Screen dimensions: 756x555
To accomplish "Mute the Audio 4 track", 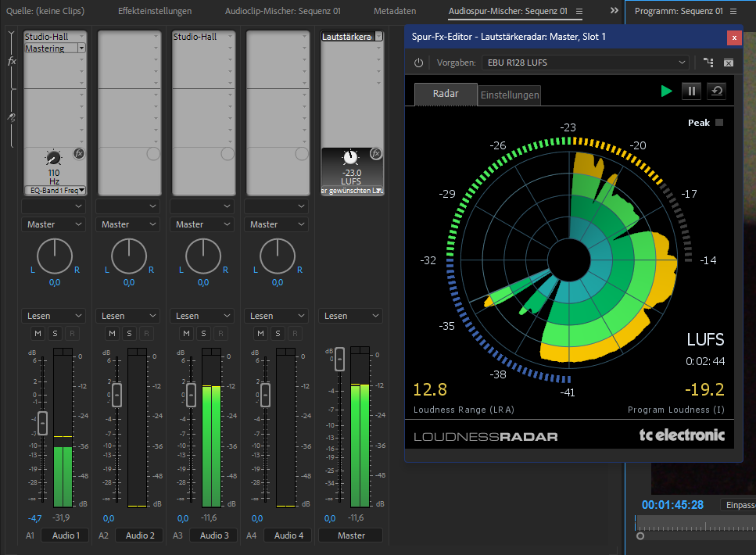I will click(260, 334).
